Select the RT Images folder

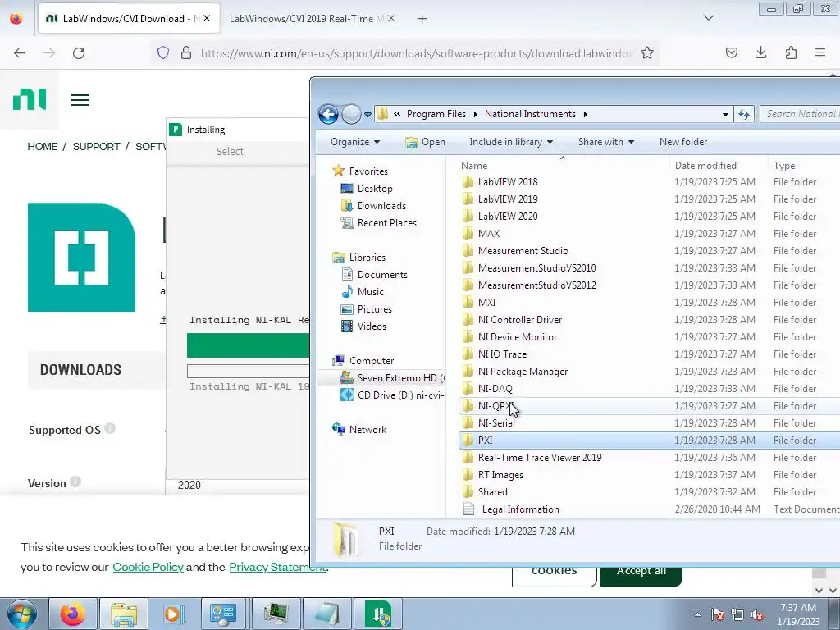[x=500, y=475]
